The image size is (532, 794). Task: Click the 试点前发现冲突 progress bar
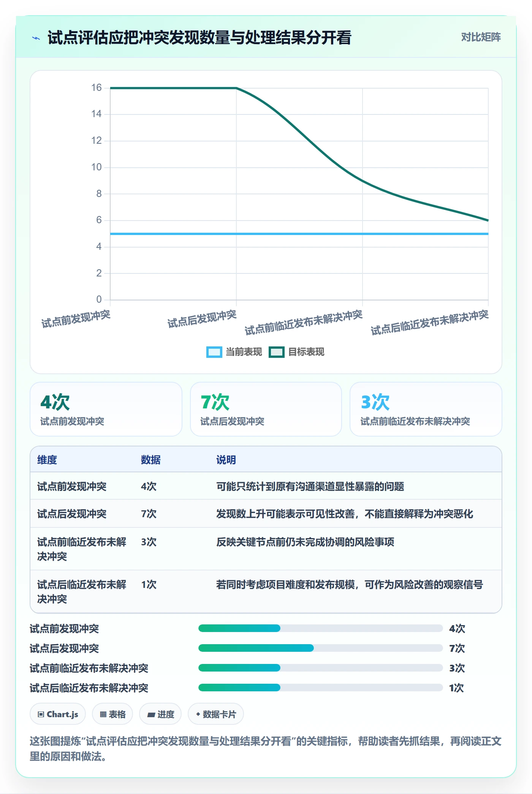[321, 628]
